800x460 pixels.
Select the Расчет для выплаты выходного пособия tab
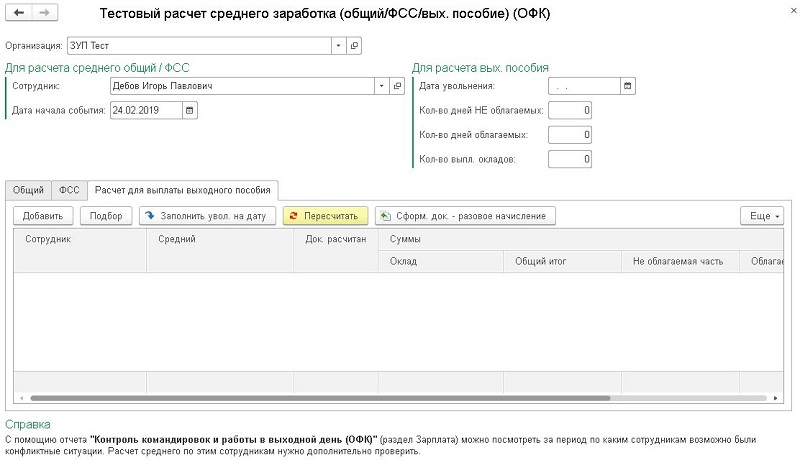point(182,189)
